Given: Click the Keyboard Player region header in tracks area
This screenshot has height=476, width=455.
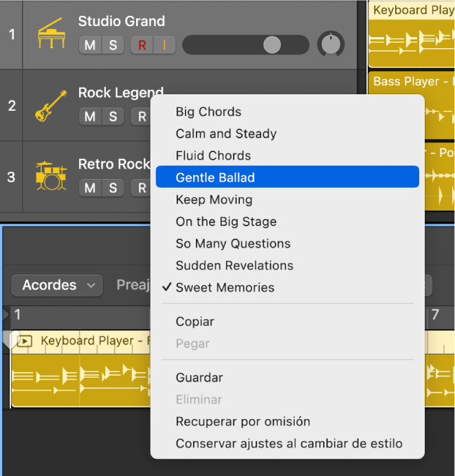Looking at the screenshot, I should point(411,10).
